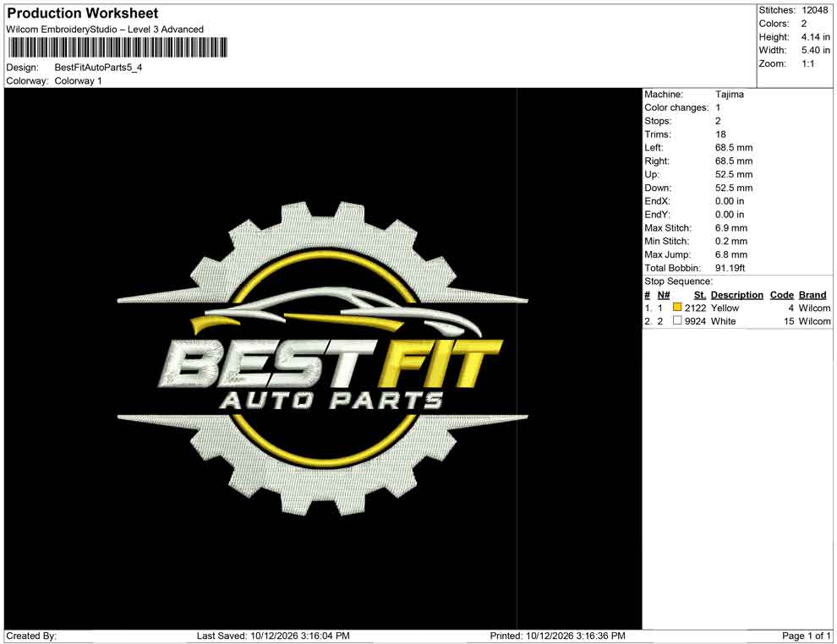Image resolution: width=837 pixels, height=644 pixels.
Task: Click the 'EndX:' label
Action: point(657,200)
